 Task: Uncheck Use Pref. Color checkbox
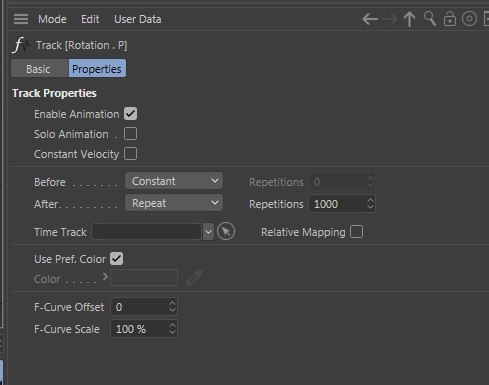pyautogui.click(x=116, y=259)
